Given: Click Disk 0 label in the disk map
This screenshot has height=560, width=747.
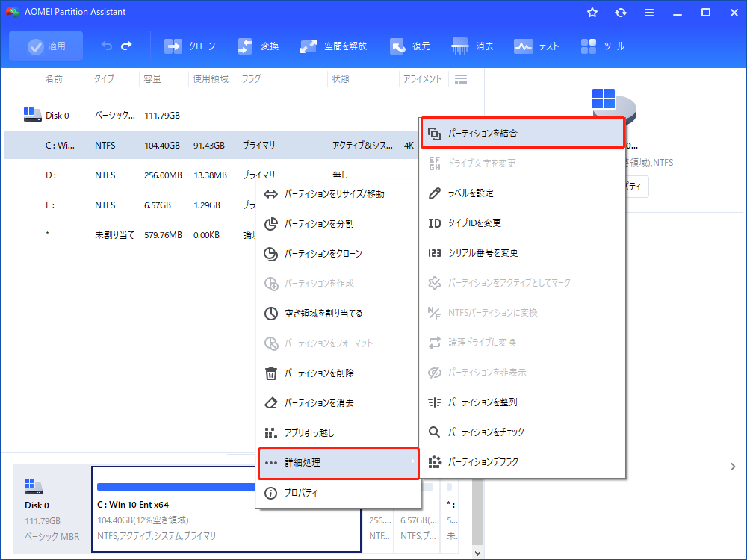Looking at the screenshot, I should (x=37, y=505).
